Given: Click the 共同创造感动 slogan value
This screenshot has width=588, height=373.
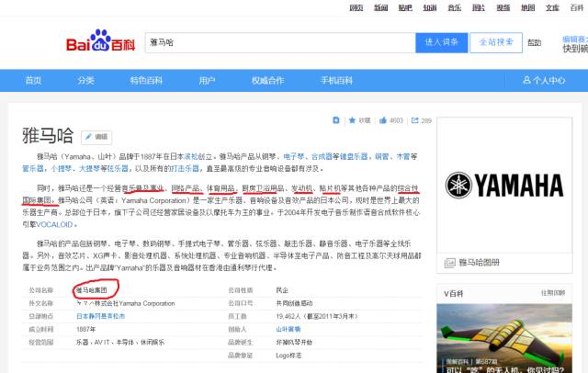Looking at the screenshot, I should tap(294, 303).
